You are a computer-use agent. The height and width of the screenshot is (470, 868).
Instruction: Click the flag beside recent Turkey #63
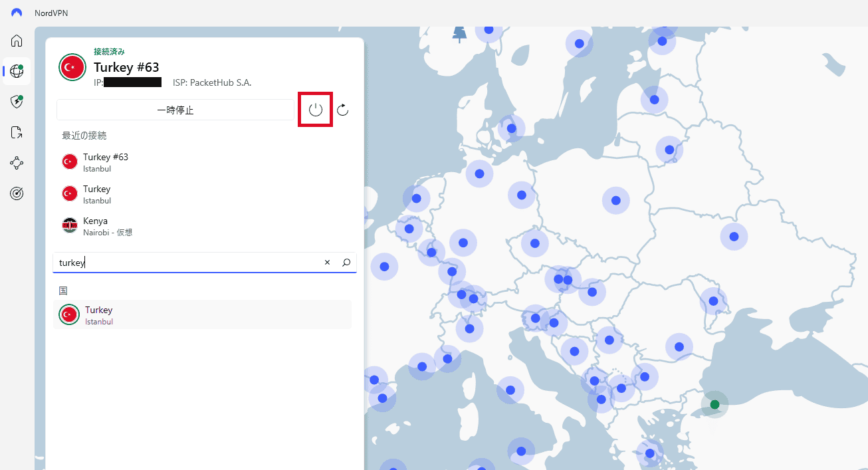click(69, 162)
